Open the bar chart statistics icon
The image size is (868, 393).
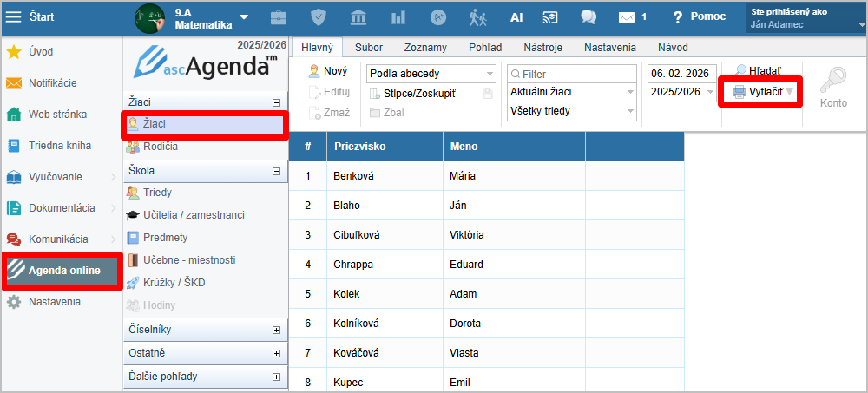[x=398, y=17]
